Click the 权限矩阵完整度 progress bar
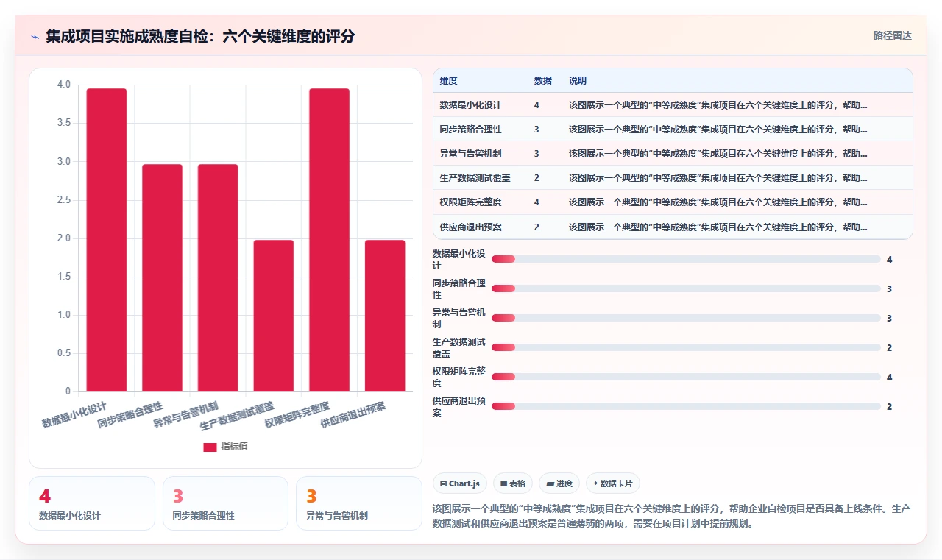 tap(686, 377)
